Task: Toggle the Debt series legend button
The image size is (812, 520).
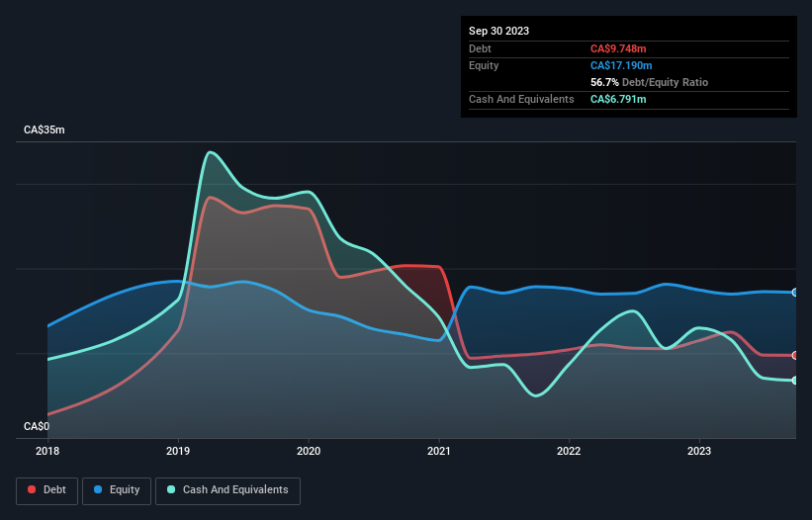Action: (47, 490)
